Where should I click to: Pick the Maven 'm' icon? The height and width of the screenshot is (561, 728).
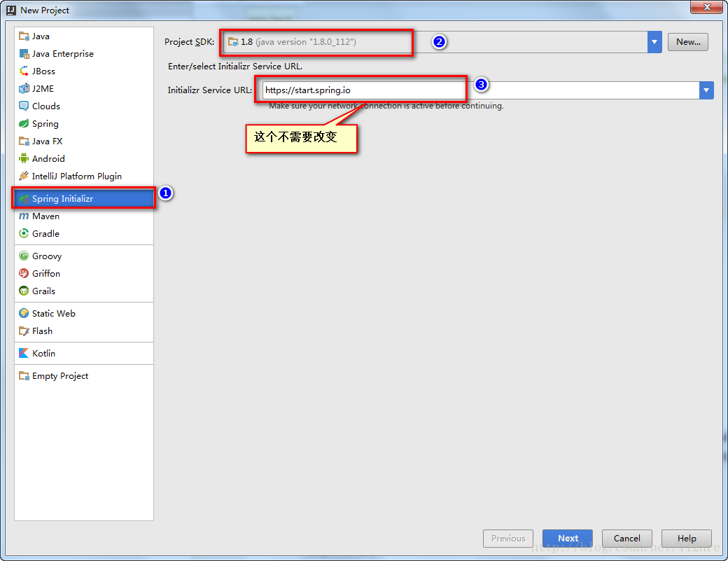tap(24, 216)
